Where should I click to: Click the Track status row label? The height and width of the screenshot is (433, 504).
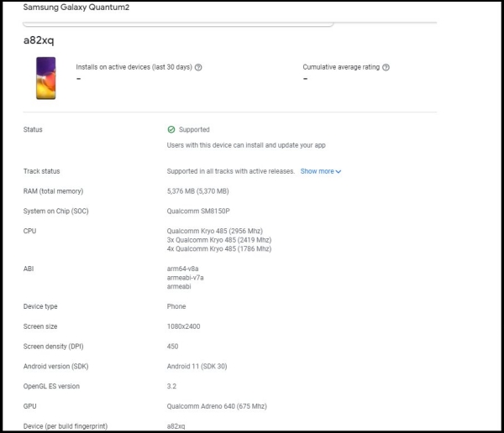(41, 171)
